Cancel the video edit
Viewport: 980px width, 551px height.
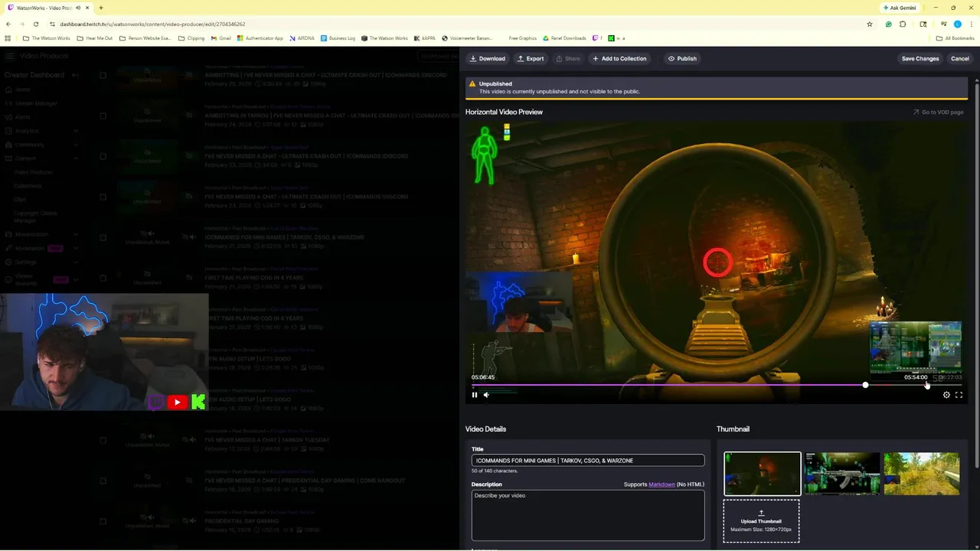(x=960, y=58)
